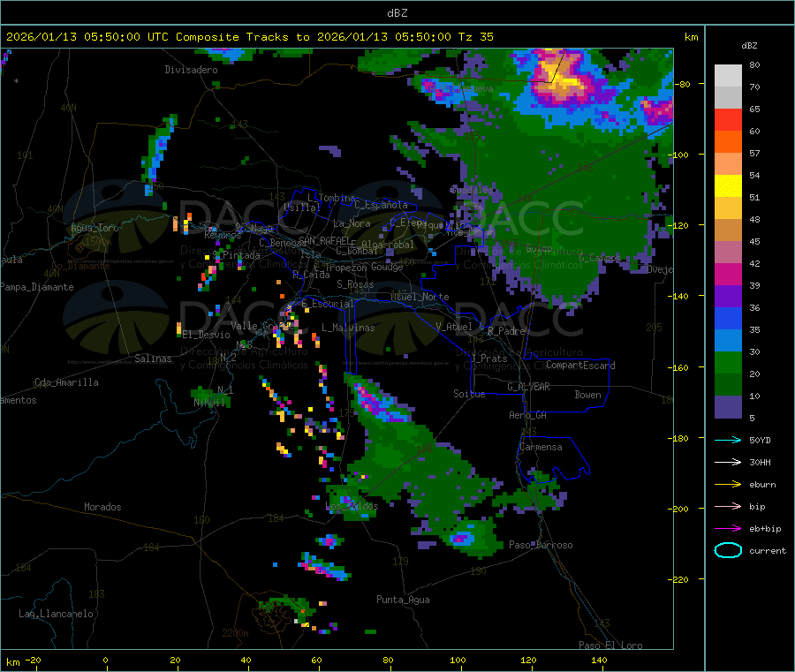Select the light gray 70-80 dBZ swatch
The height and width of the screenshot is (672, 795).
point(728,76)
